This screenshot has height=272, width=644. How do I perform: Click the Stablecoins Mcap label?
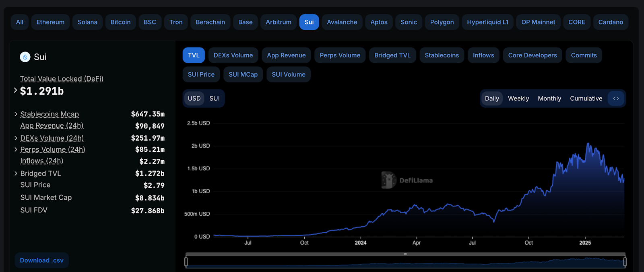pos(50,114)
